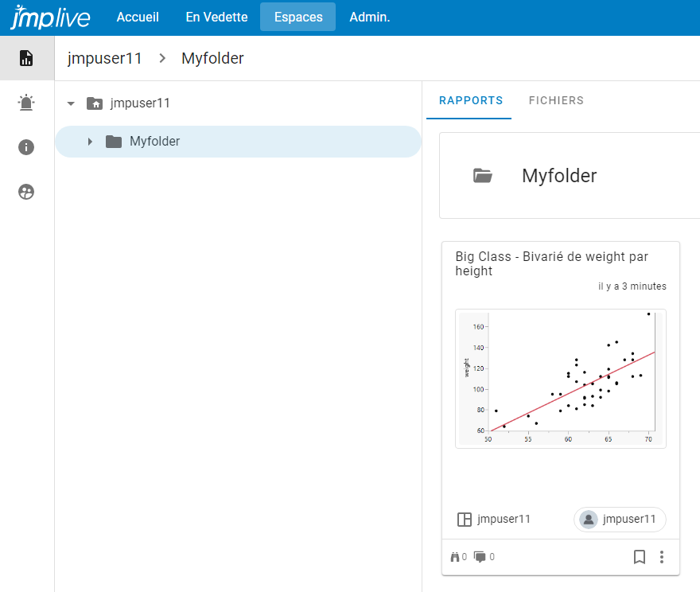Click the jmpuser11 breadcrumb link
Viewport: 700px width, 592px height.
point(104,58)
